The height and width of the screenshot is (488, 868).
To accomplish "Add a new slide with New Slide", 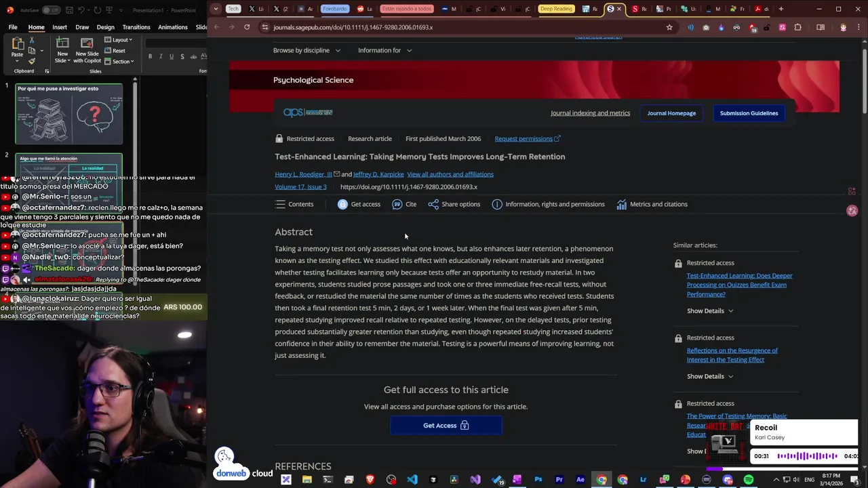I will pyautogui.click(x=62, y=50).
